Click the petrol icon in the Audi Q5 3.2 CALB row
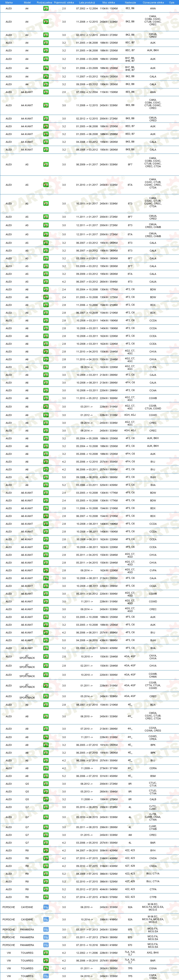This screenshot has width=179, height=980. pyautogui.click(x=46, y=799)
